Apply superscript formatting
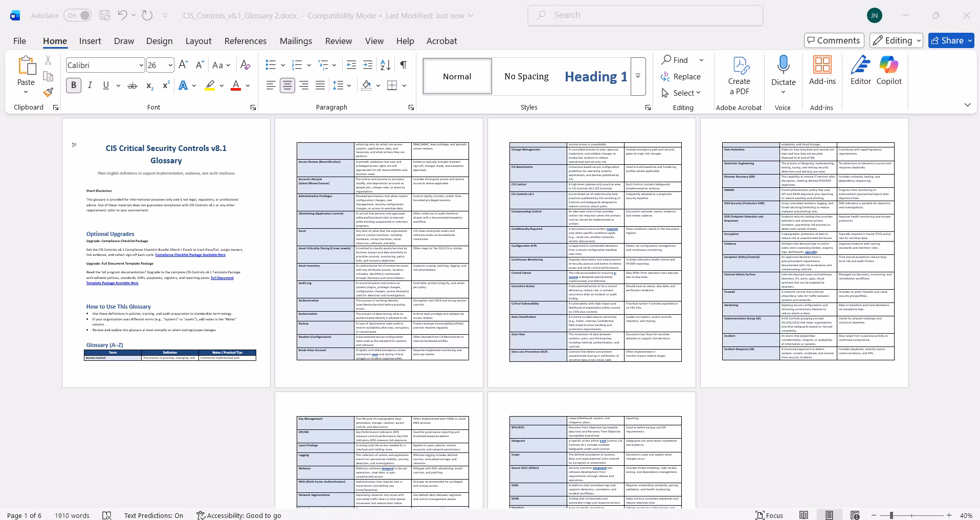 point(166,85)
